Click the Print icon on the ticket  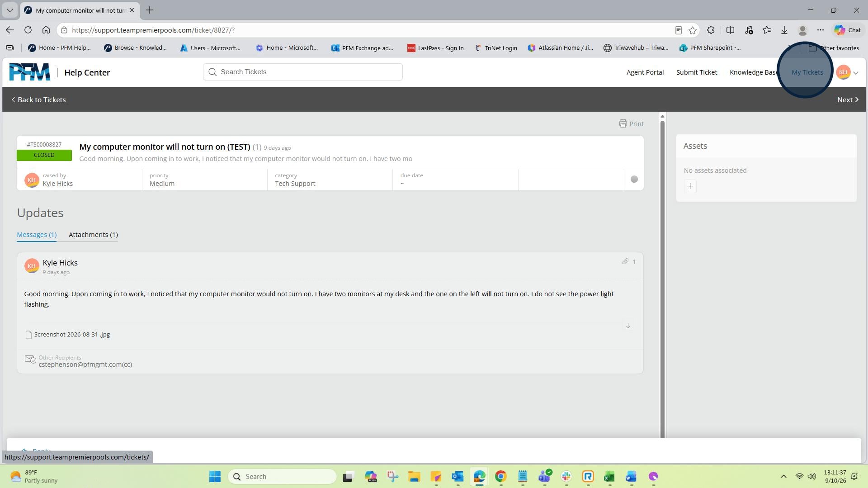click(623, 123)
